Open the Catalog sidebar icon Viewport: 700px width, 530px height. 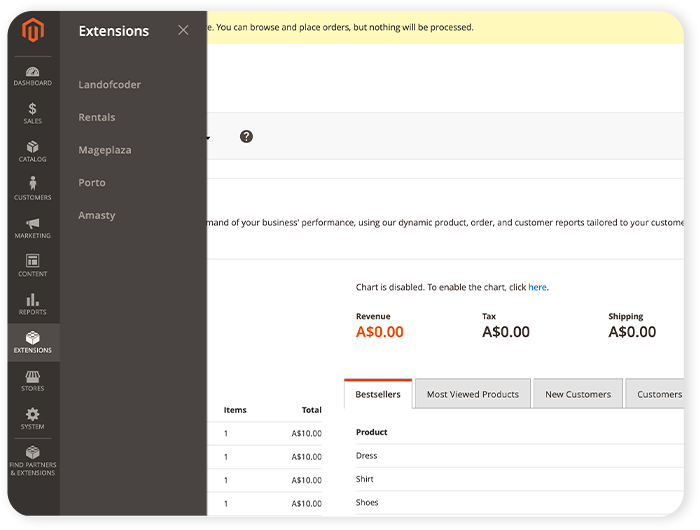pos(33,151)
